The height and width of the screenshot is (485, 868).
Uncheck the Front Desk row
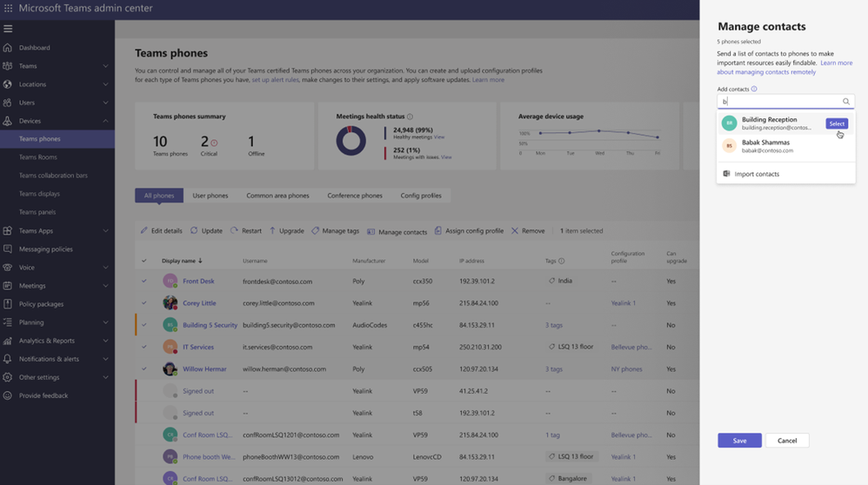(x=144, y=281)
